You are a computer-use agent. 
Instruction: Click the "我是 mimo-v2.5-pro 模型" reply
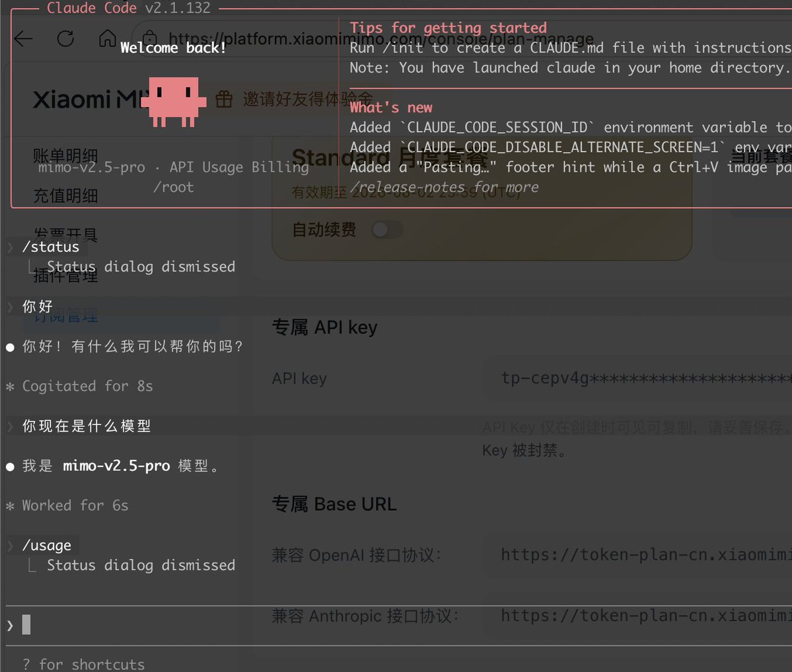pos(120,466)
